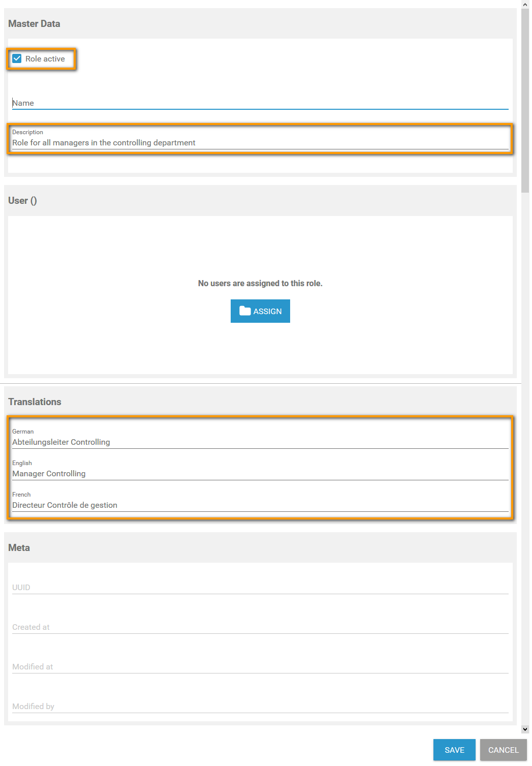Click the Meta section heading

(x=19, y=548)
